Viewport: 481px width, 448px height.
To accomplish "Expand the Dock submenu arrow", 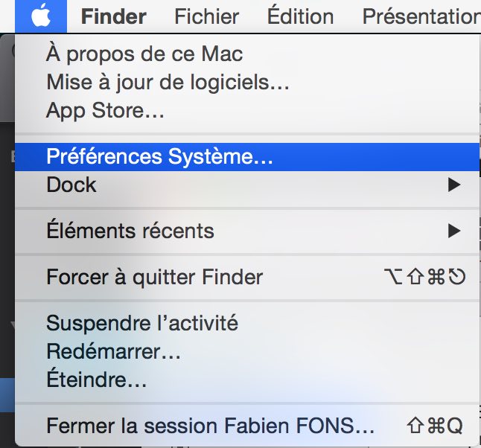I will (454, 185).
